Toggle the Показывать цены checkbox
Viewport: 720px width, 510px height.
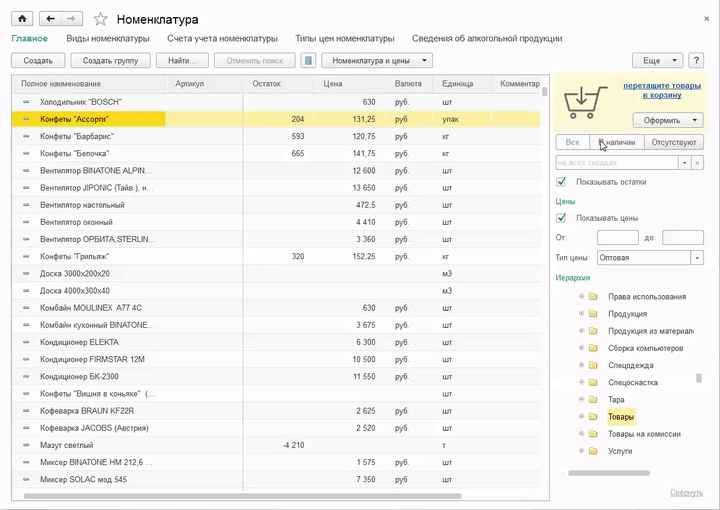point(562,218)
